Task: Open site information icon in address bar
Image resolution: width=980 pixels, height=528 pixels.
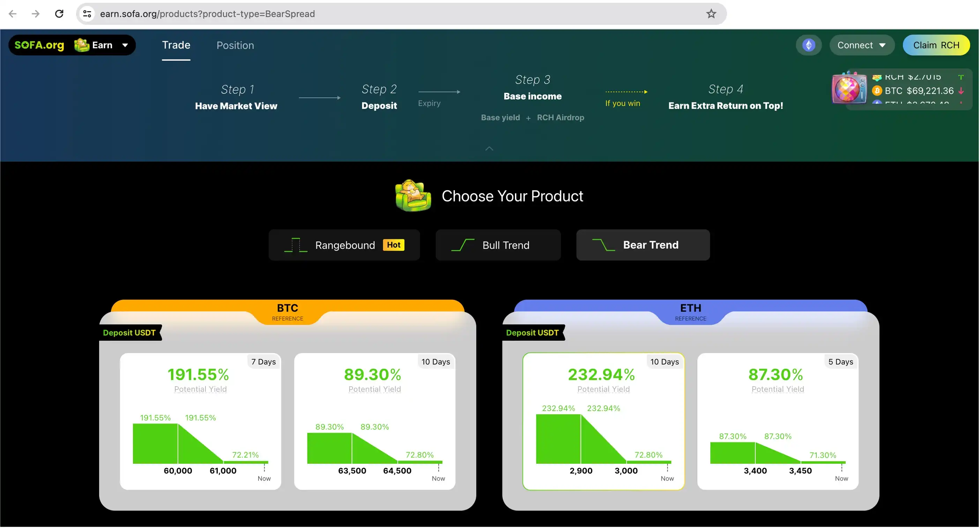Action: [87, 14]
